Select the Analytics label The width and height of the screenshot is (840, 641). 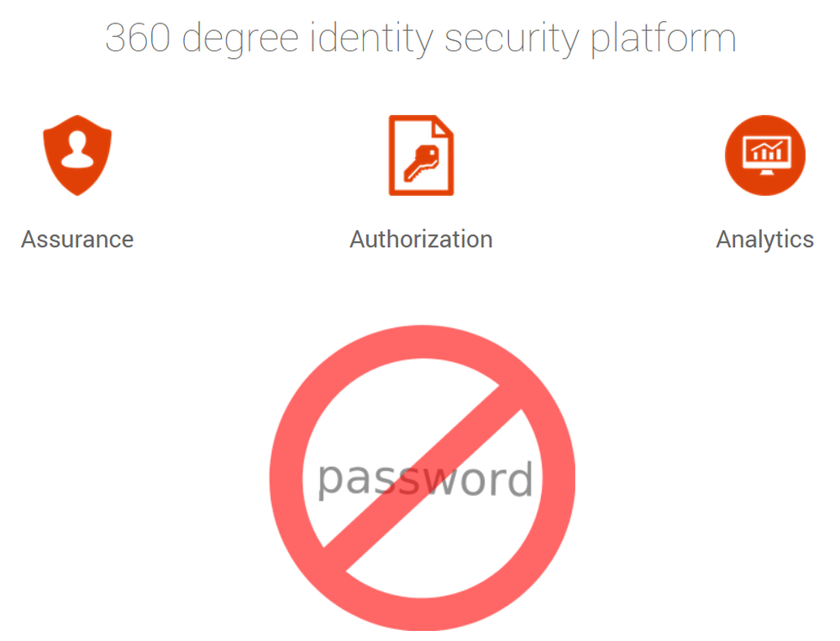(765, 239)
